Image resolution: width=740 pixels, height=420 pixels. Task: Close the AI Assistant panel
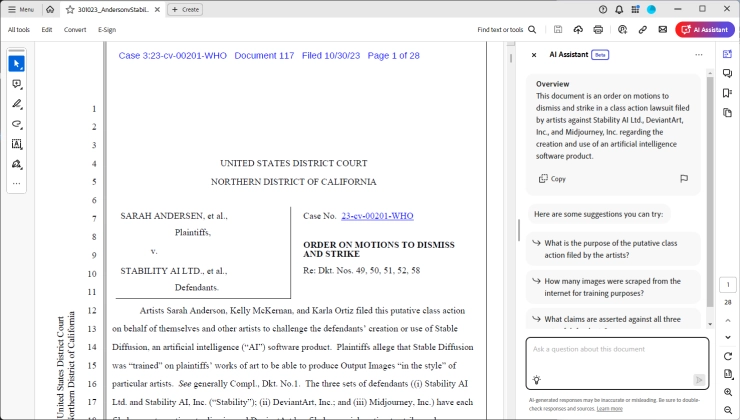(x=534, y=55)
